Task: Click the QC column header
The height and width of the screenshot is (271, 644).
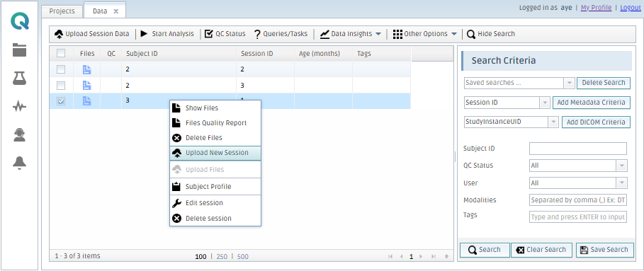Action: pos(111,54)
